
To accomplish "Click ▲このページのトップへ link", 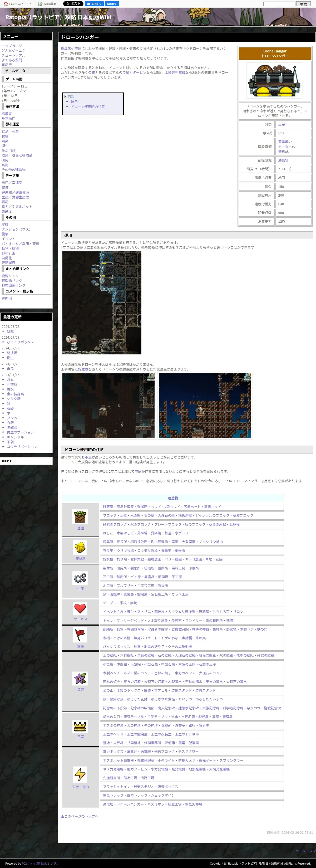I will point(80,816).
